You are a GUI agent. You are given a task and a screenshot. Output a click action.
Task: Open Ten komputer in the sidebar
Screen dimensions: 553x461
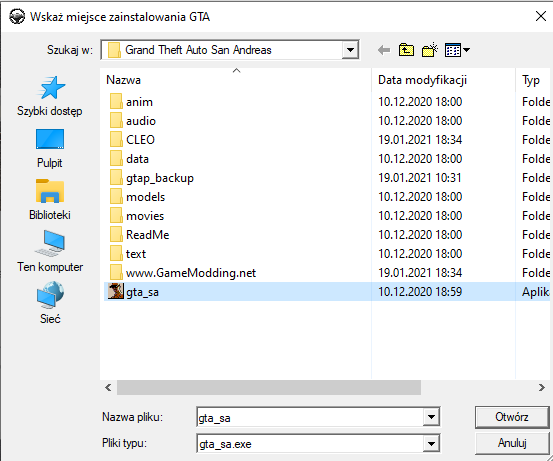(50, 251)
